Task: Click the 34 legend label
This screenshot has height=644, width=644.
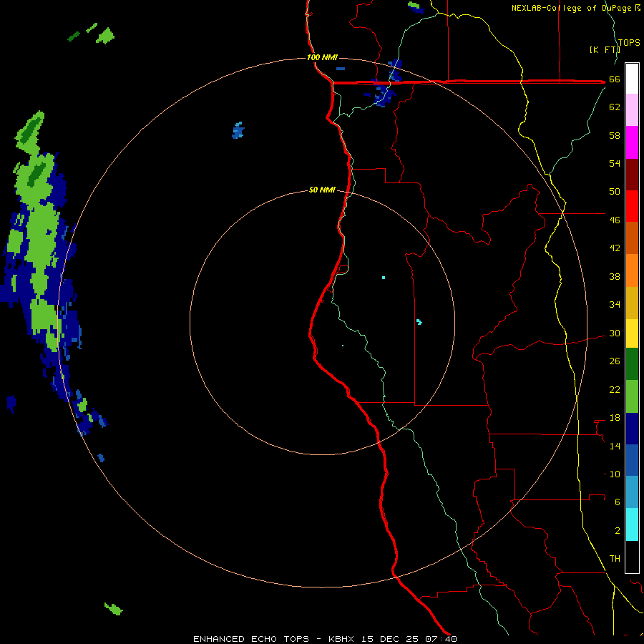Action: (x=615, y=305)
